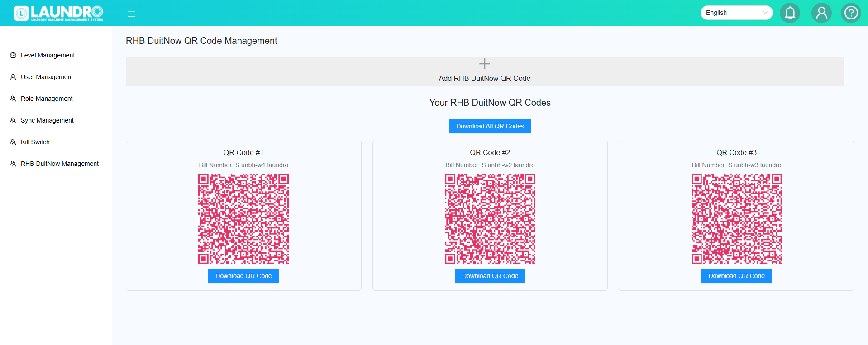
Task: Click the Sync Management icon
Action: (13, 120)
